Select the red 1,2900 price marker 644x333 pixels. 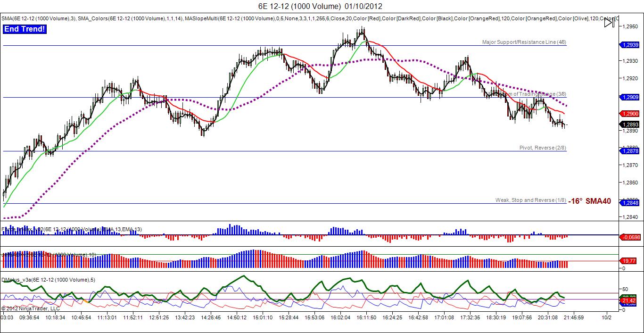coord(630,114)
